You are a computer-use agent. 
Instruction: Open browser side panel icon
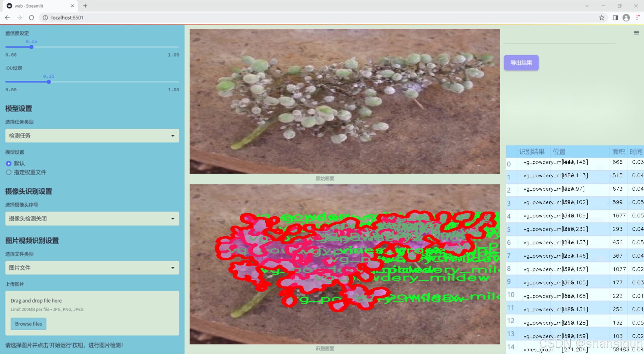coord(615,18)
